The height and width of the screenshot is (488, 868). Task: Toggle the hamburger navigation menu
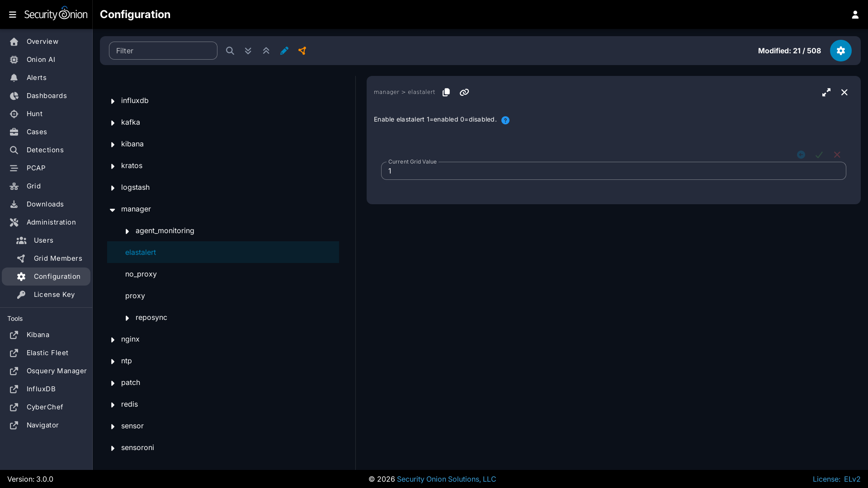click(x=13, y=14)
